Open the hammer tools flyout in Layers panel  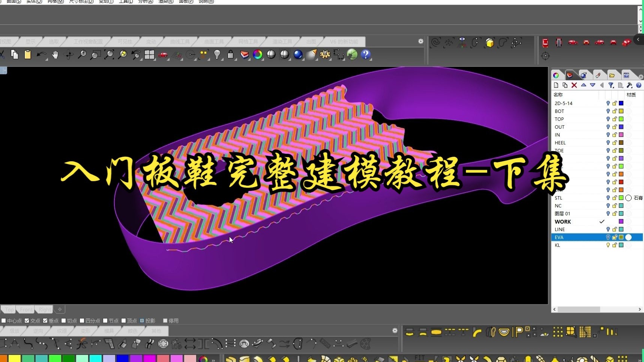click(x=629, y=85)
